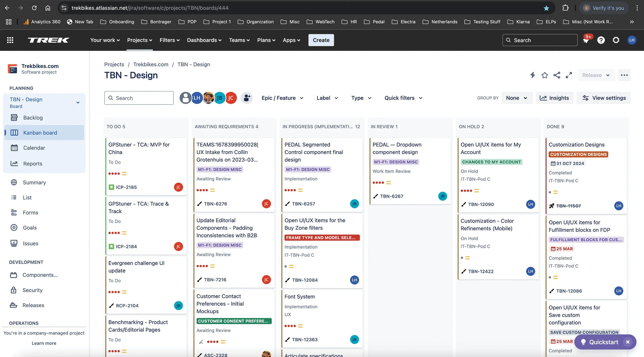Click the add people icon

point(247,98)
